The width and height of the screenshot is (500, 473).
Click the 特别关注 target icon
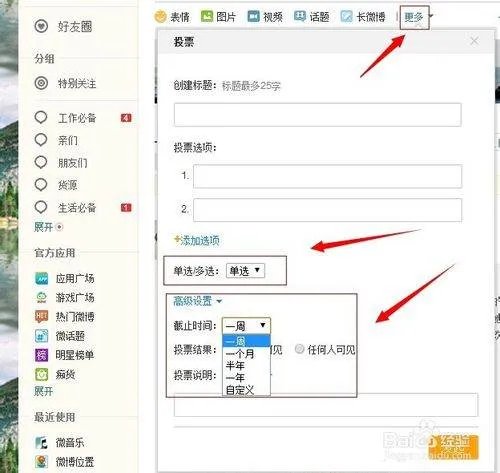[x=41, y=83]
